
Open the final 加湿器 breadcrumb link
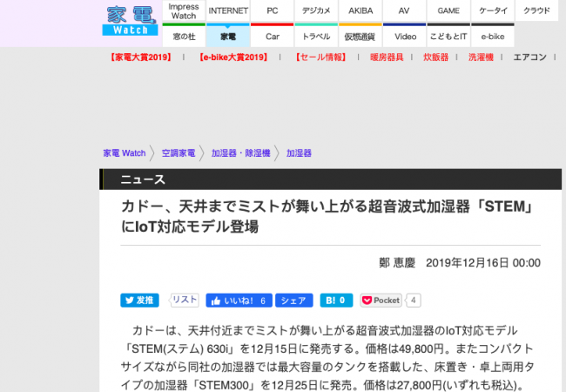[x=299, y=153]
